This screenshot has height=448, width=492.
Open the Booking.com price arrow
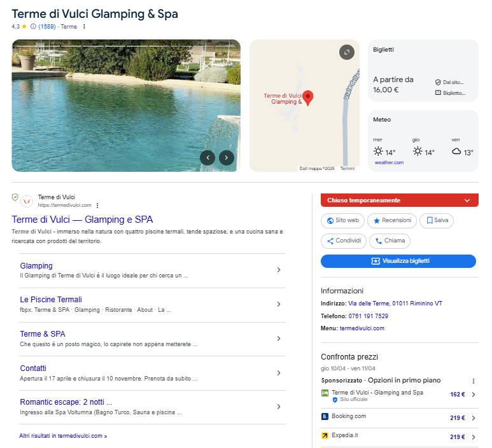click(474, 418)
